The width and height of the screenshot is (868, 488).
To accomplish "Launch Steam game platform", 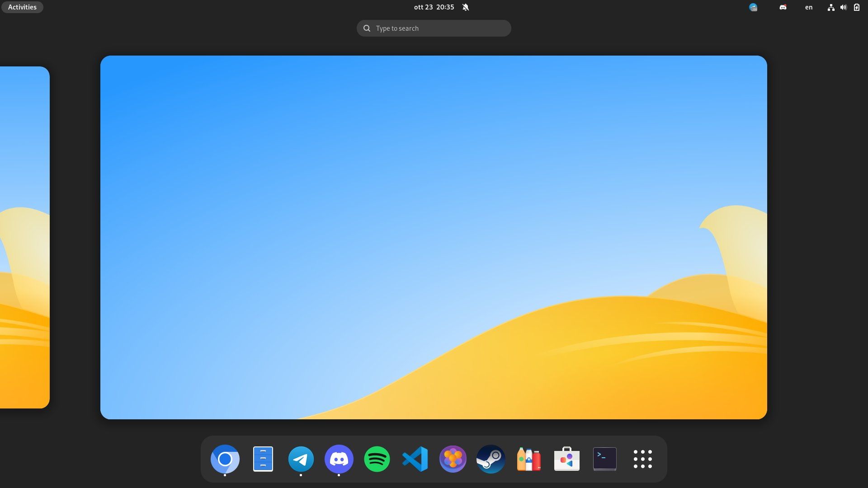I will (490, 459).
